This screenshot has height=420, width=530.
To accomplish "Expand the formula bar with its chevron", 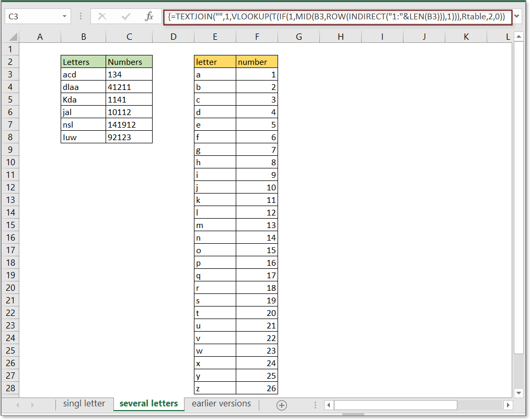I will (x=517, y=17).
